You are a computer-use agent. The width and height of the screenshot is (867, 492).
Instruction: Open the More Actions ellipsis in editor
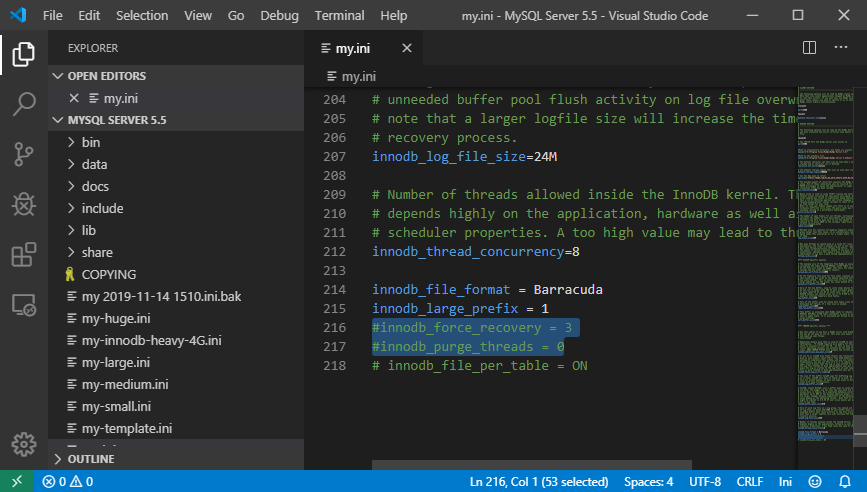tap(840, 48)
